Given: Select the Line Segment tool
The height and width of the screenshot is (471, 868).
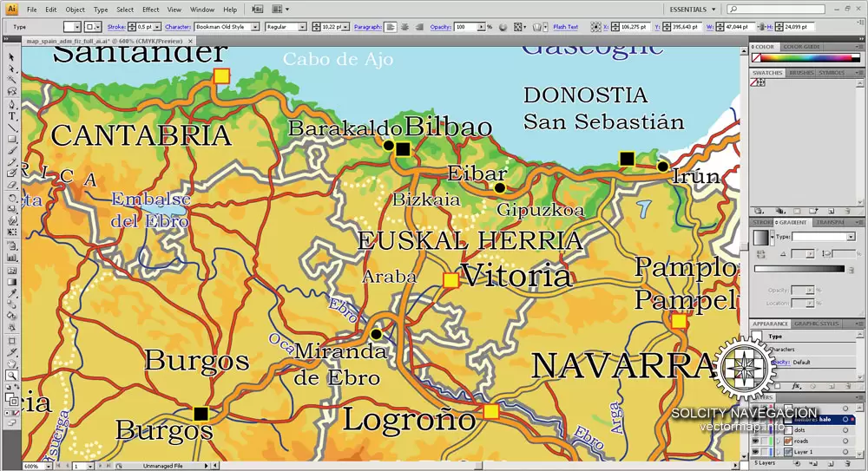Looking at the screenshot, I should 11,128.
